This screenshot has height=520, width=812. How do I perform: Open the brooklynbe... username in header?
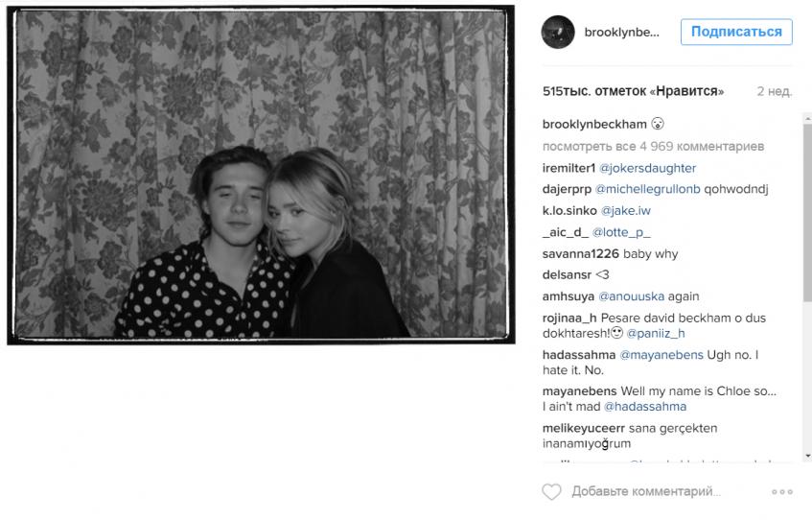(x=621, y=33)
